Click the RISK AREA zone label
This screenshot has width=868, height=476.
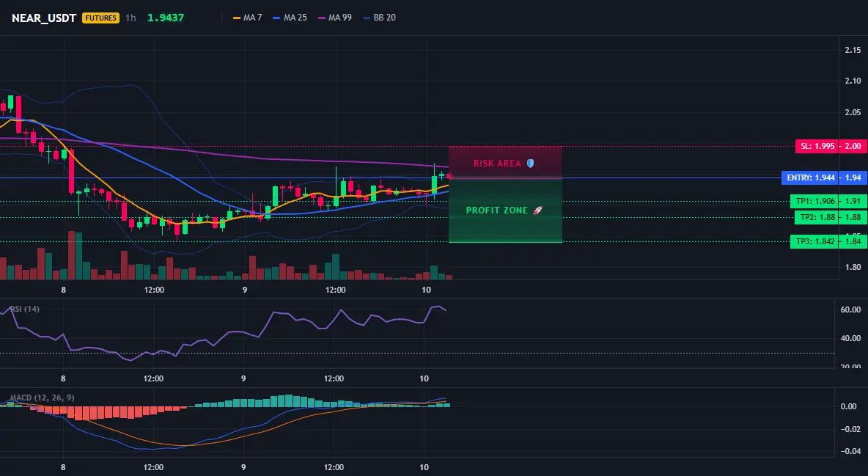497,164
